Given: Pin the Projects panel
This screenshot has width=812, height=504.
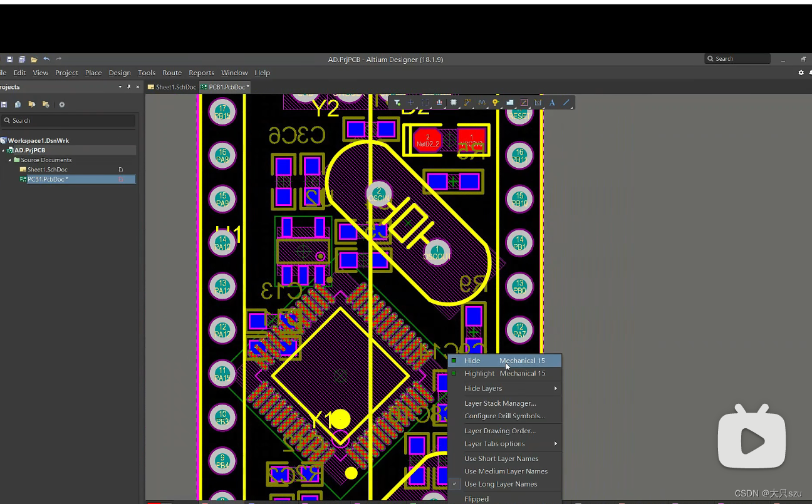Looking at the screenshot, I should [x=129, y=87].
